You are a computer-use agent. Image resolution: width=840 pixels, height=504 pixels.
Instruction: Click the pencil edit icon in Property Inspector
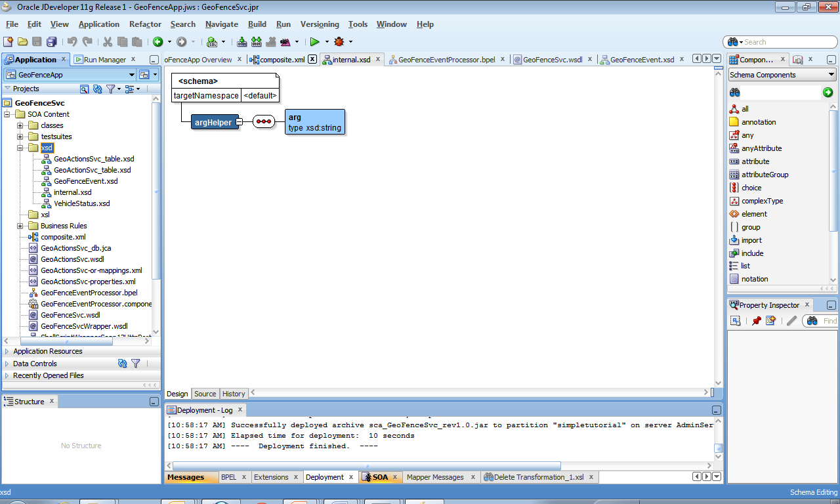tap(791, 321)
